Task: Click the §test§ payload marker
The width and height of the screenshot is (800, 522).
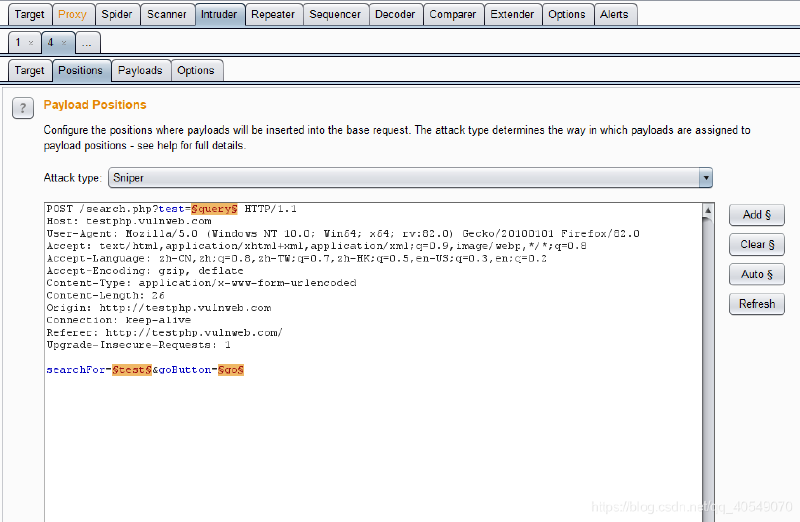Action: (132, 369)
